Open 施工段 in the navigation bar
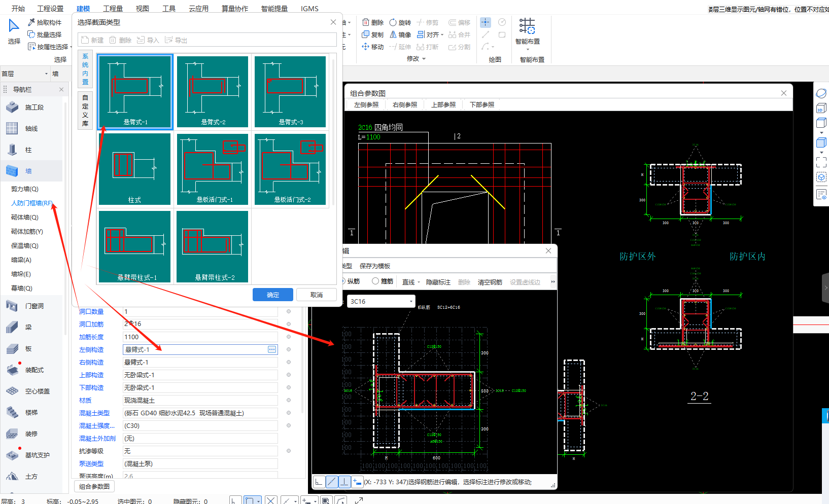The image size is (829, 504). 31,107
